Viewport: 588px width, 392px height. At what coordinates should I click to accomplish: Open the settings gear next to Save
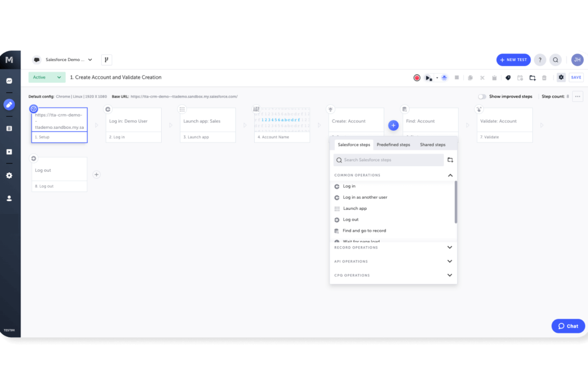click(561, 77)
